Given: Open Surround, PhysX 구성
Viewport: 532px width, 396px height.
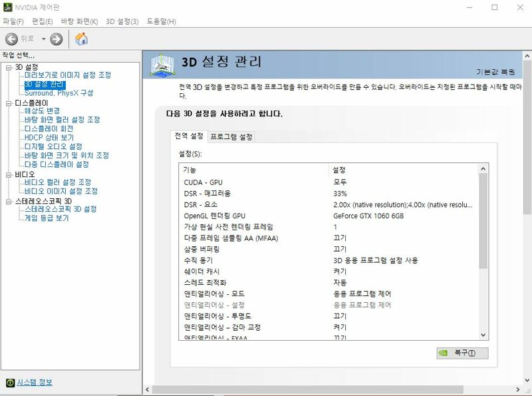Looking at the screenshot, I should point(59,93).
